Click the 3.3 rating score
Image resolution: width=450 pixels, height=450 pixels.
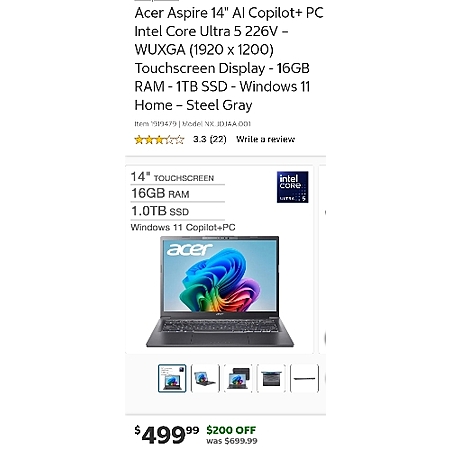(x=199, y=139)
